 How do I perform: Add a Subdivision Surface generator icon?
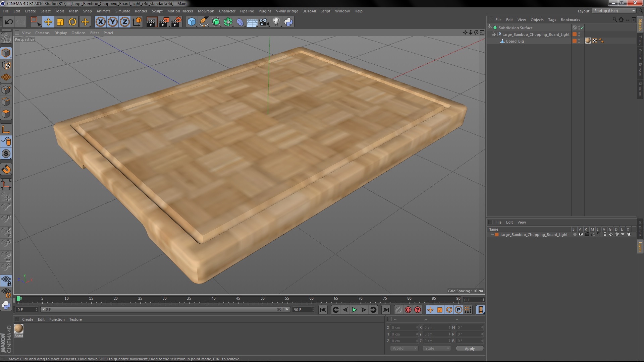click(216, 22)
